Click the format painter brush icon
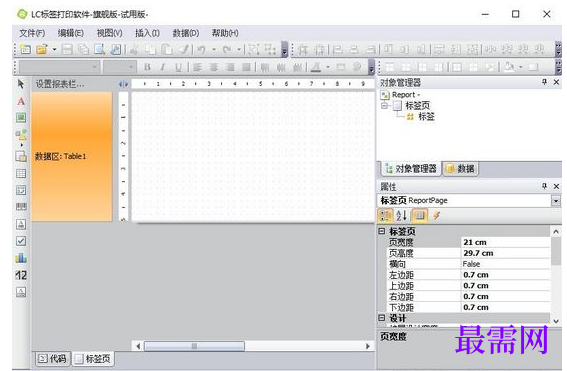Viewport: 567px width, 371px height. tap(184, 49)
